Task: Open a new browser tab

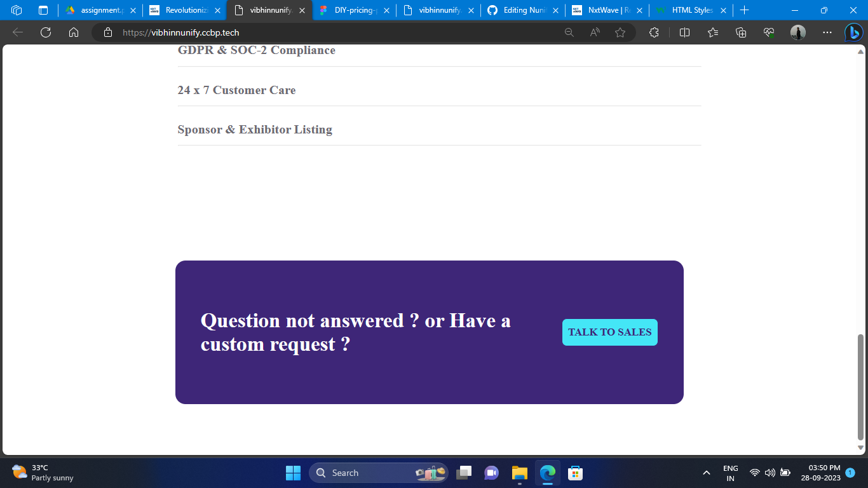Action: (x=744, y=10)
